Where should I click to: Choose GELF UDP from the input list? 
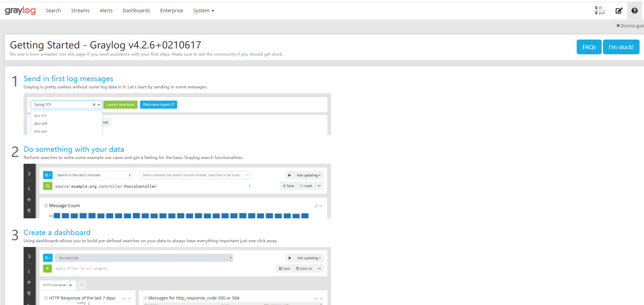[41, 124]
